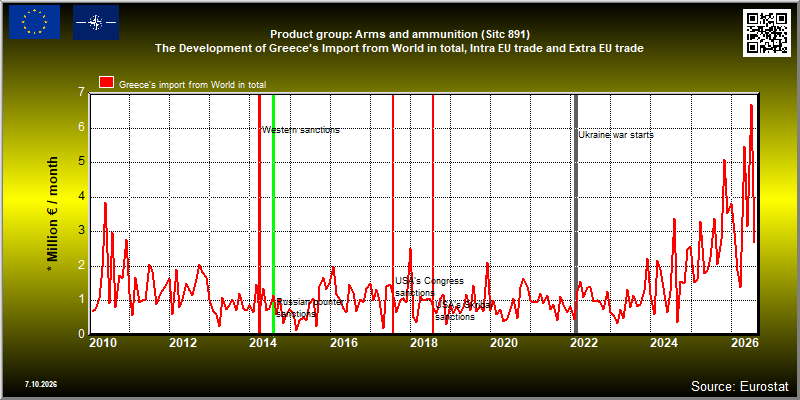Click the chart title line Product group: Arms and ammunition
The image size is (800, 400).
[400, 34]
